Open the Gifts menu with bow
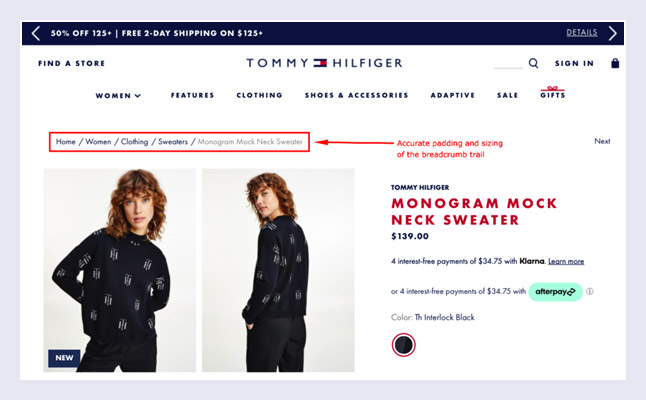The height and width of the screenshot is (400, 646). (x=552, y=93)
